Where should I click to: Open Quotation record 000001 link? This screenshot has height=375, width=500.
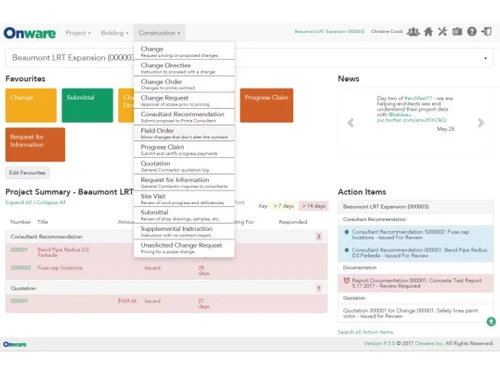[19, 301]
